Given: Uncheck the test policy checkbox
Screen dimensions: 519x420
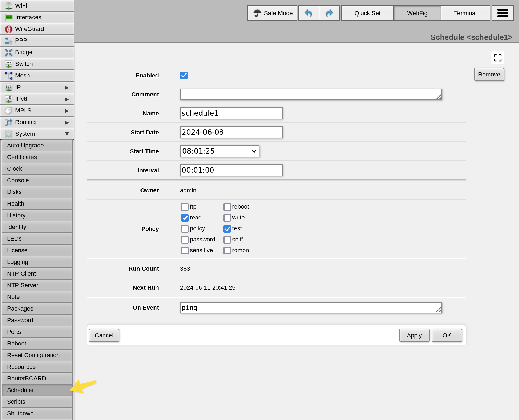Looking at the screenshot, I should (x=227, y=229).
